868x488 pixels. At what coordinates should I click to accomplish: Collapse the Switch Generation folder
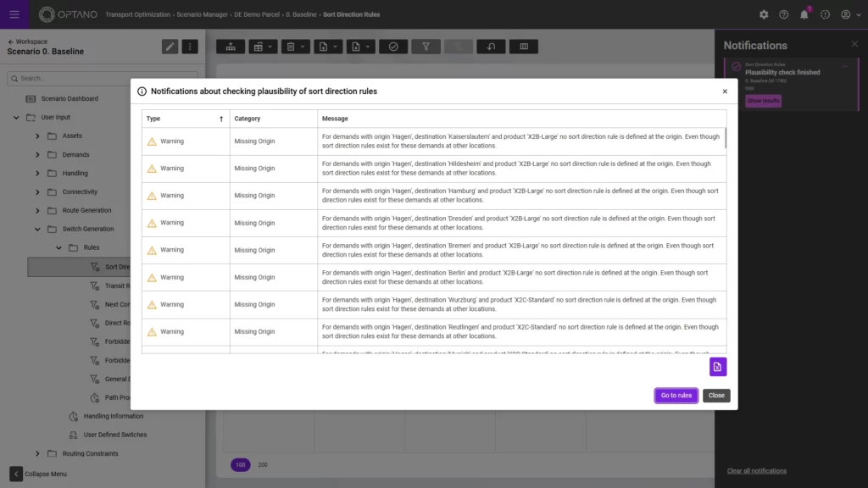(x=36, y=229)
